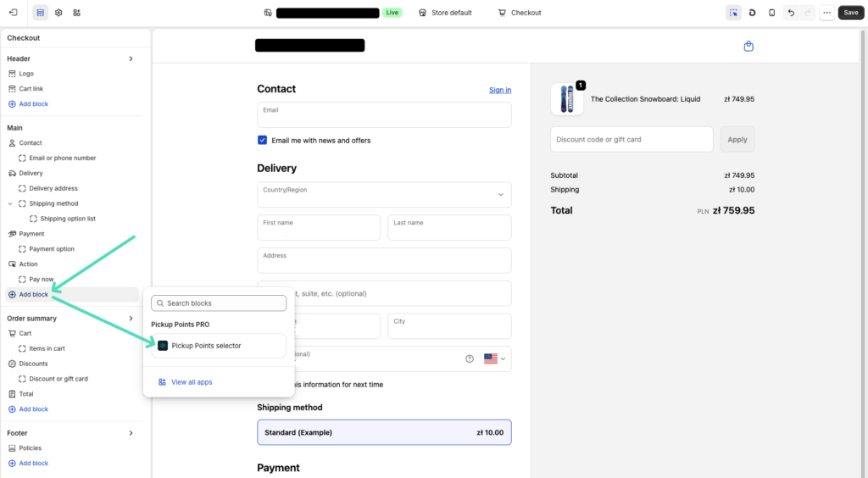The height and width of the screenshot is (478, 868).
Task: Uncheck Email me with news and offers
Action: click(x=263, y=141)
